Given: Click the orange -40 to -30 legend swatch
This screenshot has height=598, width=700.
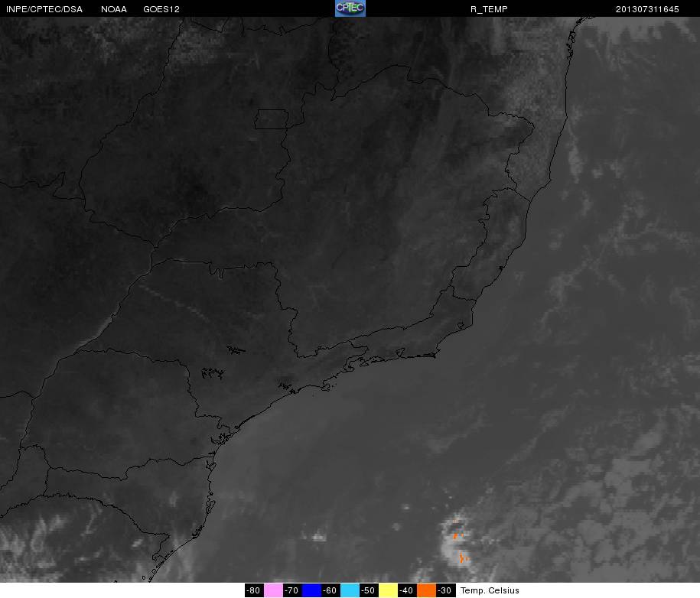Looking at the screenshot, I should pyautogui.click(x=426, y=590).
